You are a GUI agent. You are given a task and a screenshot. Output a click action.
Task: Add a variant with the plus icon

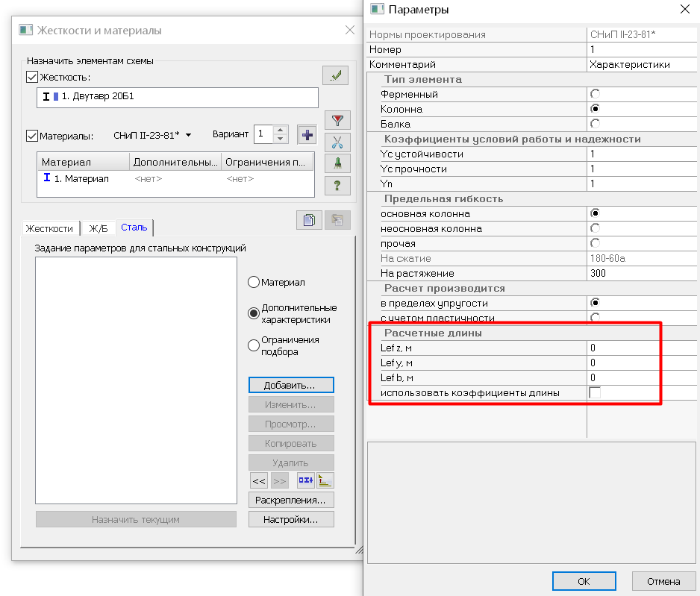coord(307,135)
